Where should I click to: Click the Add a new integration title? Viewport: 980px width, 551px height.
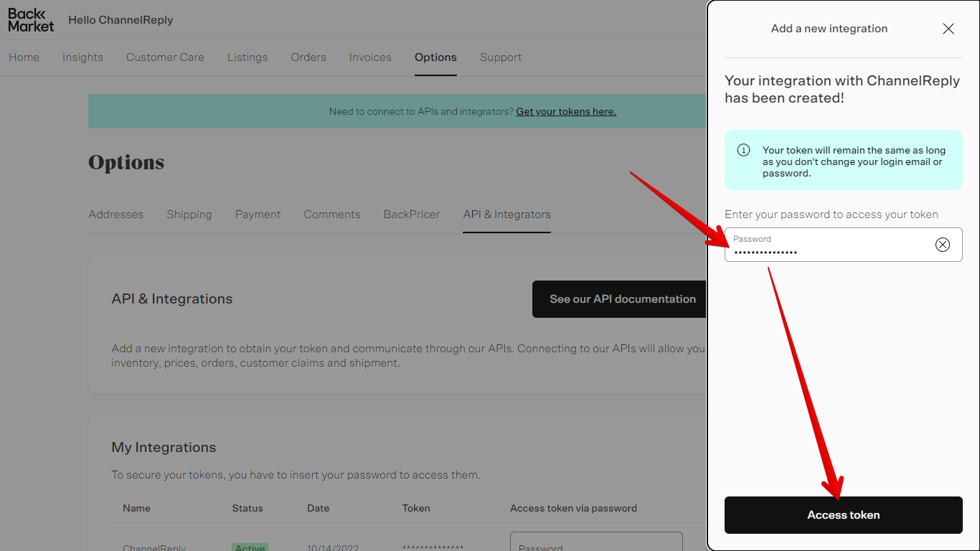tap(829, 29)
